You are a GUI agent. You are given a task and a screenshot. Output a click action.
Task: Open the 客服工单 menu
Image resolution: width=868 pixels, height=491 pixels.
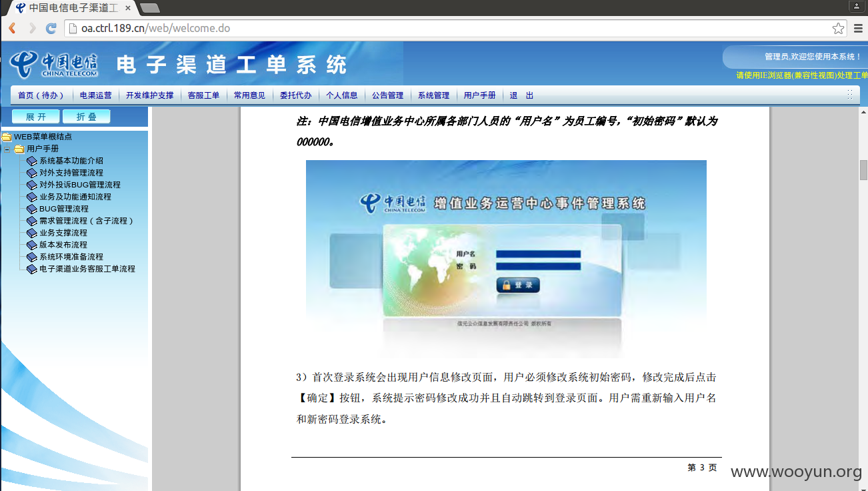[203, 95]
